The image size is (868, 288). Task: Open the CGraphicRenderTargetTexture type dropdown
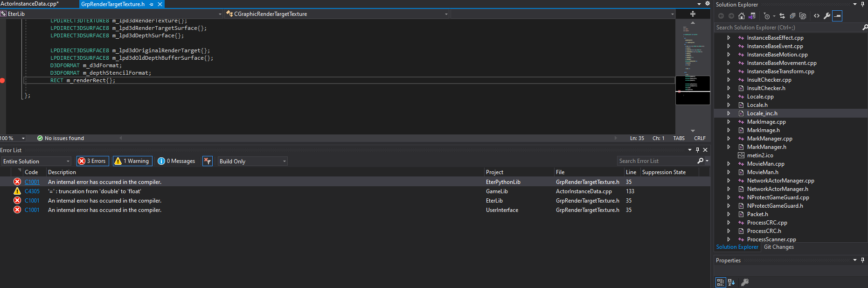(x=337, y=14)
